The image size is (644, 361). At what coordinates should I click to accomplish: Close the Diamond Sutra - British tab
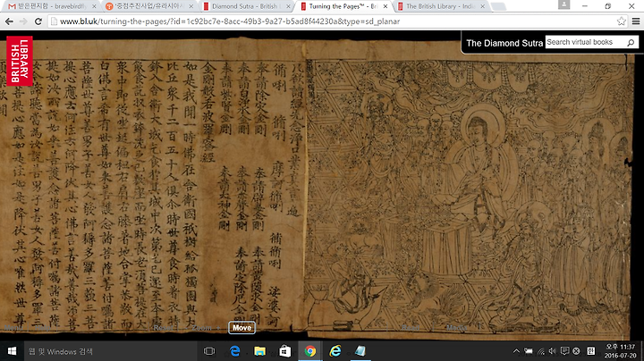288,6
